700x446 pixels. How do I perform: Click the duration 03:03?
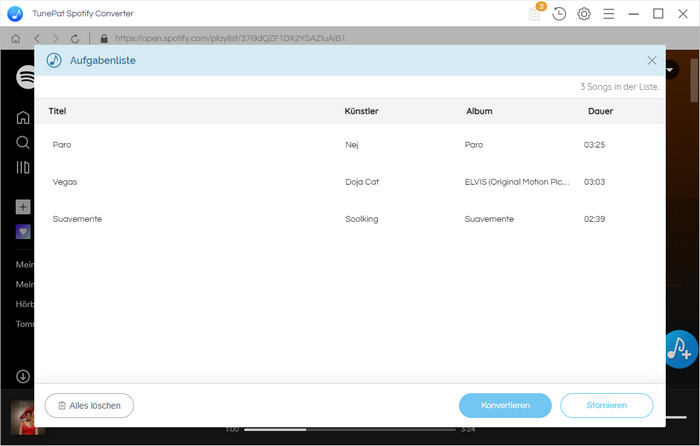[594, 182]
